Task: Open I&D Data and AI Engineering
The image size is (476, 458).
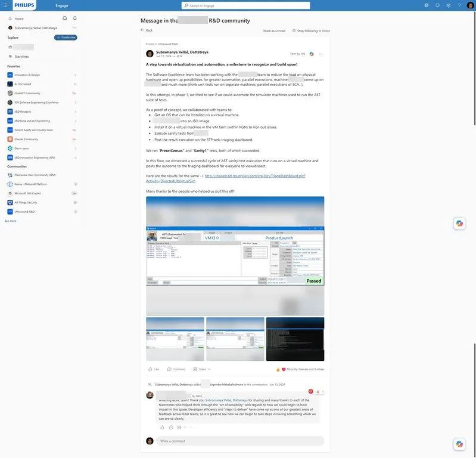Action: coord(42,120)
